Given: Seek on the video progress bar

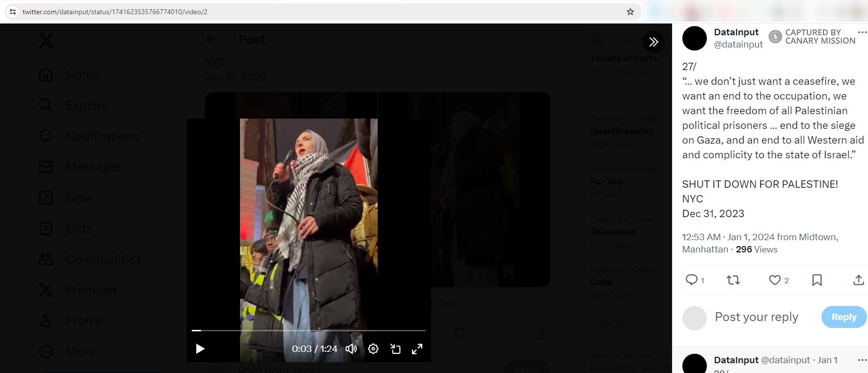Looking at the screenshot, I should coord(309,331).
